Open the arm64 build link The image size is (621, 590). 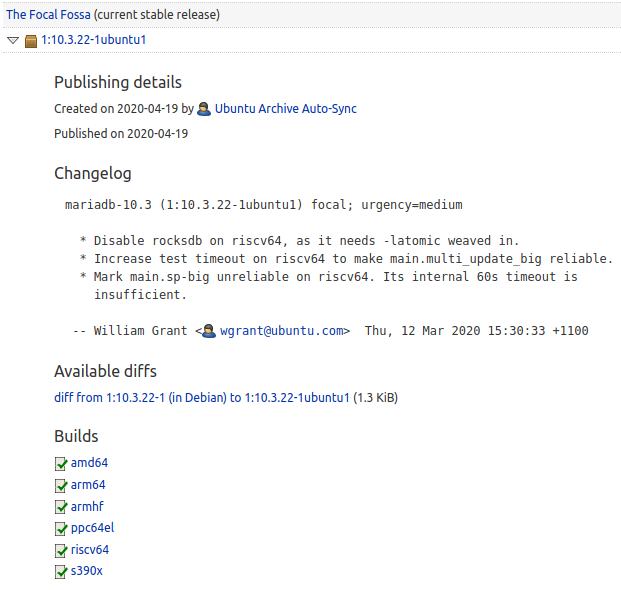(88, 485)
